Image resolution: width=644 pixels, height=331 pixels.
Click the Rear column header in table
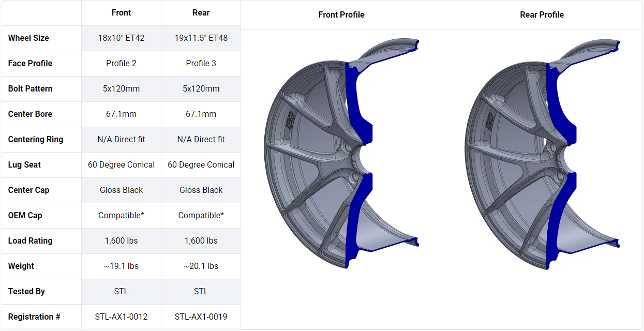(x=201, y=13)
